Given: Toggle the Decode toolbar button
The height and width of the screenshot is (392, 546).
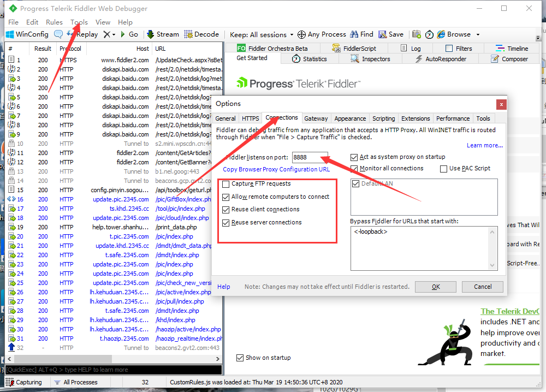Looking at the screenshot, I should point(201,34).
